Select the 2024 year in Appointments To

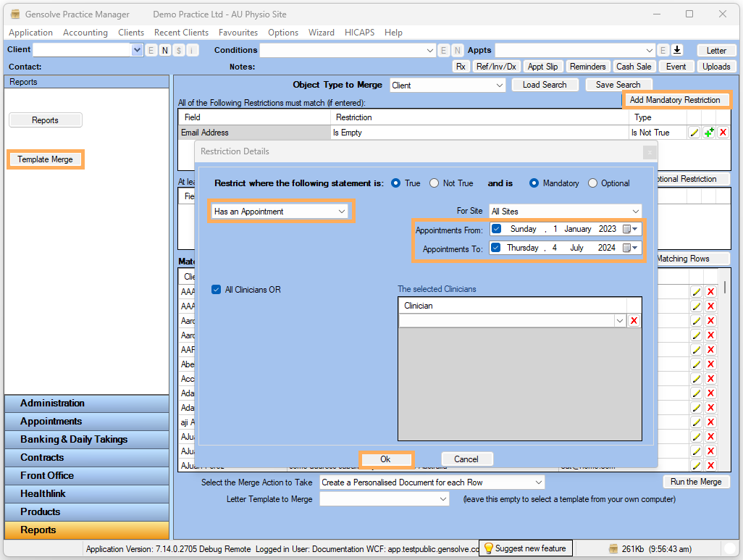607,248
